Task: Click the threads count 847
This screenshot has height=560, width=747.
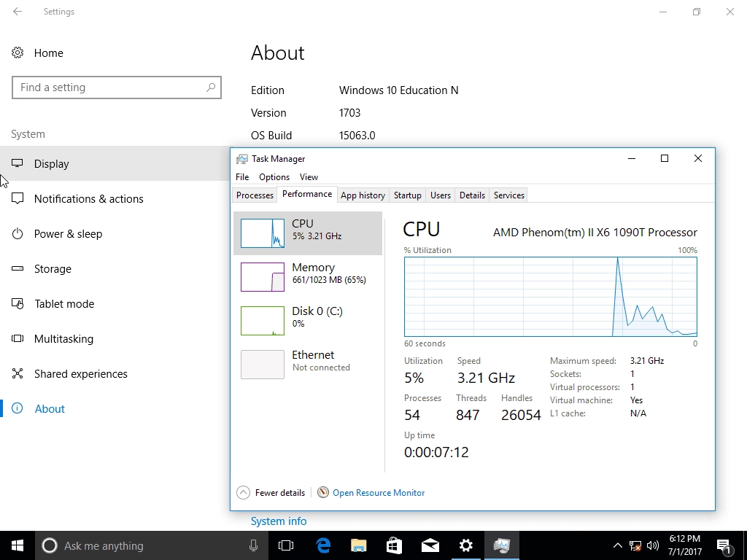Action: (x=468, y=415)
